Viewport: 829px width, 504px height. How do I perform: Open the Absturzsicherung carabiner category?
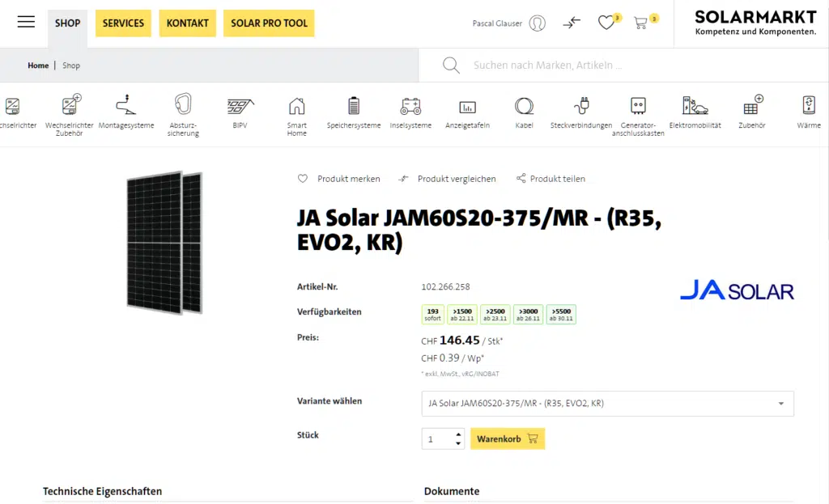pyautogui.click(x=184, y=112)
